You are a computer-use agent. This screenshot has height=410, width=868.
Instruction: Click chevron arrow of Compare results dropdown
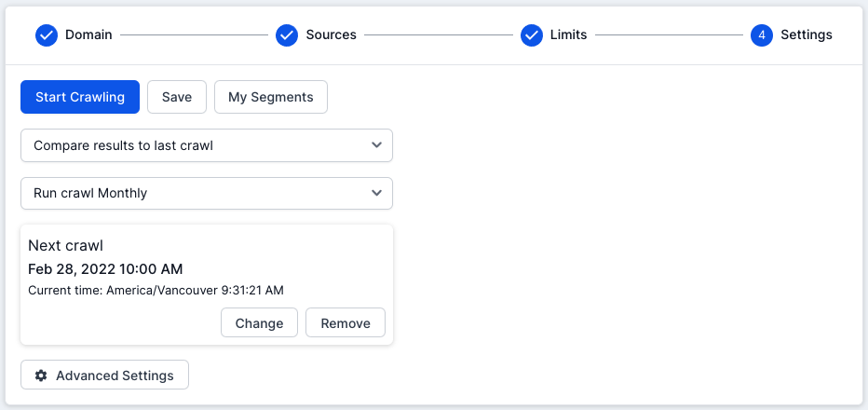click(376, 145)
